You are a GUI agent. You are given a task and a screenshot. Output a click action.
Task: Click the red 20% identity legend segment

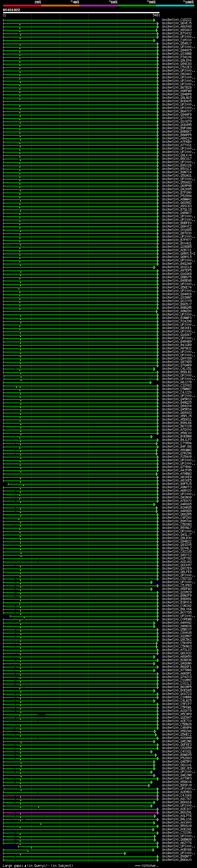[x=22, y=6]
